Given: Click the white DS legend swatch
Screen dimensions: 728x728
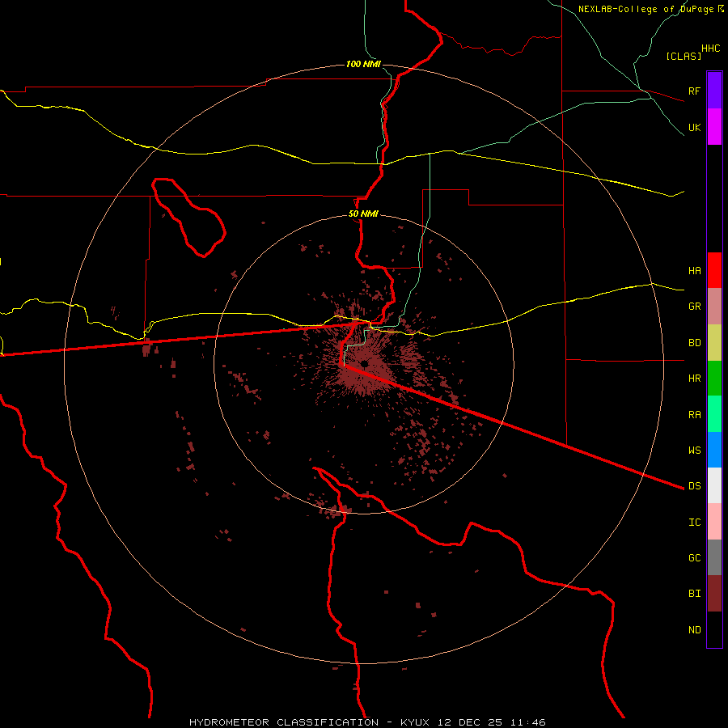Looking at the screenshot, I should pyautogui.click(x=714, y=485).
